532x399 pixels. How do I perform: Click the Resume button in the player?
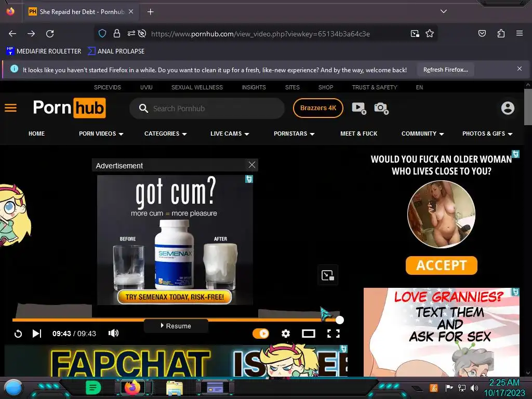[x=176, y=326]
